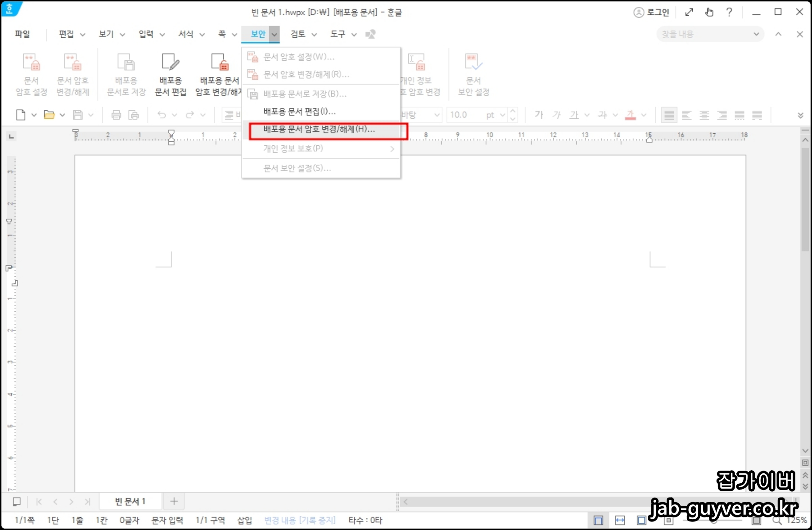Click the 빈 문서 1 document tab
The image size is (812, 530).
[x=130, y=501]
